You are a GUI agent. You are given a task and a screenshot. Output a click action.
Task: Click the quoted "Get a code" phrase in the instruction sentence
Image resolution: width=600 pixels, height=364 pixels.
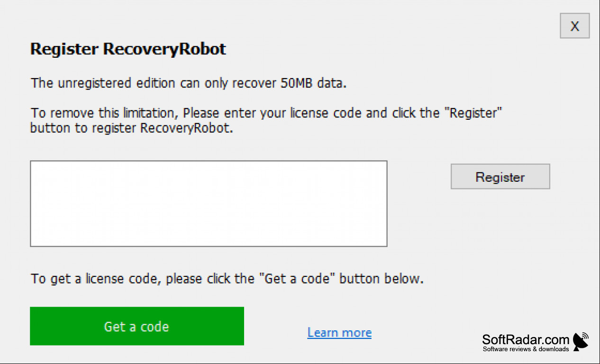tap(297, 278)
